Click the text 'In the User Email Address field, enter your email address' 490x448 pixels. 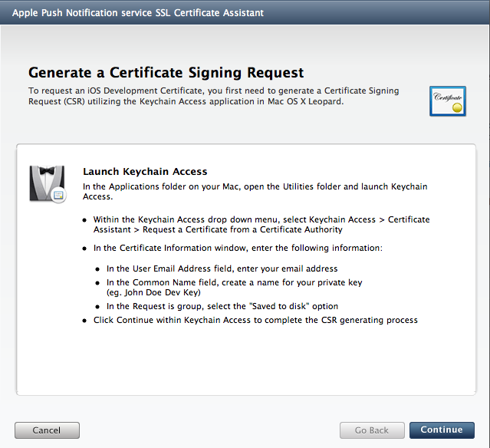point(222,268)
